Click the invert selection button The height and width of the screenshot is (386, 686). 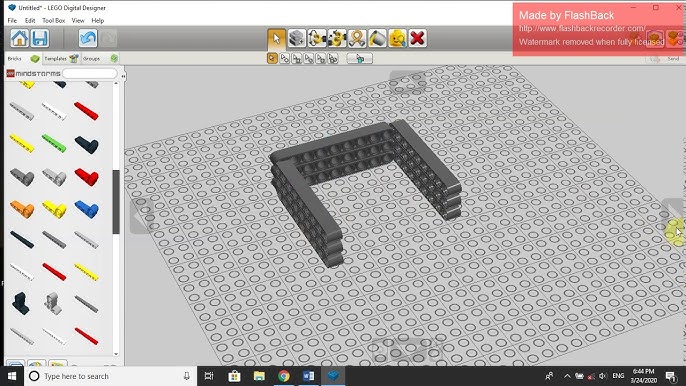click(x=360, y=58)
